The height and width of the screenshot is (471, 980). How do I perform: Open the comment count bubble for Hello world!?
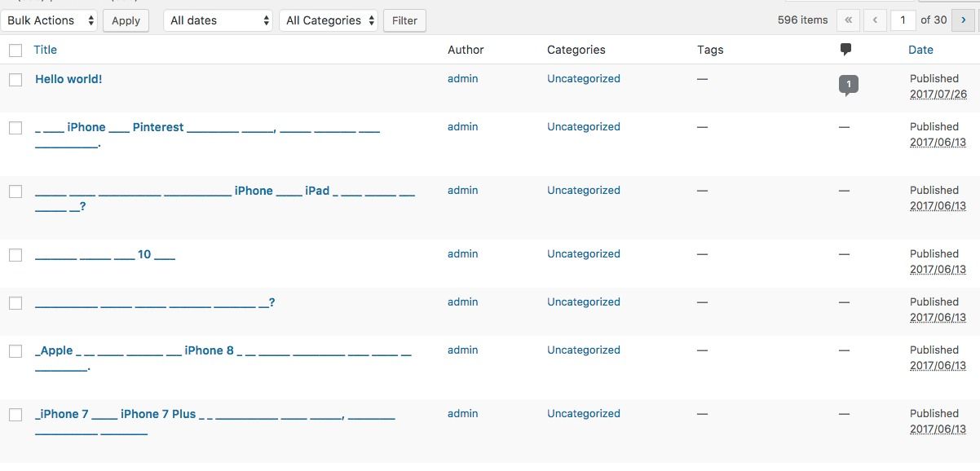(x=848, y=84)
